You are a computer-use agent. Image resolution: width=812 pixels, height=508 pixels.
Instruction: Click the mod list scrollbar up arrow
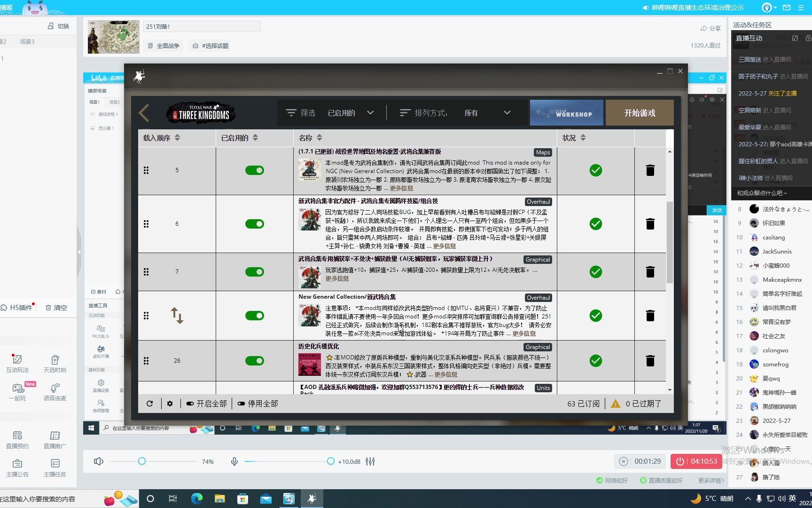pos(670,151)
